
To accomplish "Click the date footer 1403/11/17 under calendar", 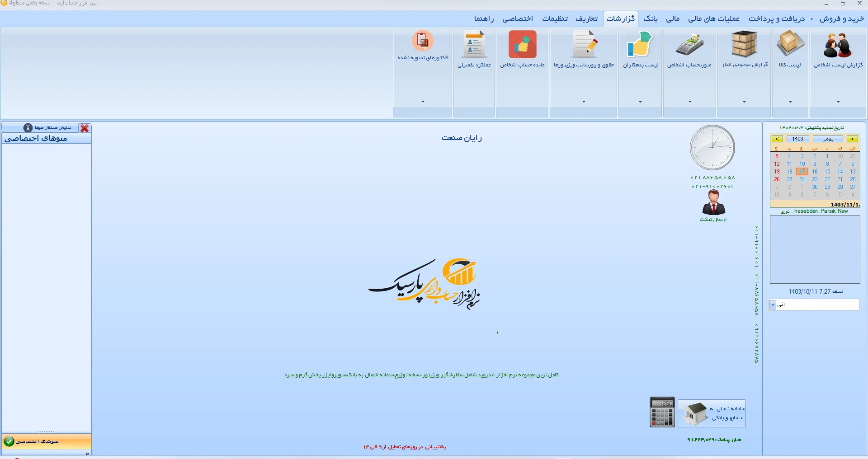I will (845, 205).
